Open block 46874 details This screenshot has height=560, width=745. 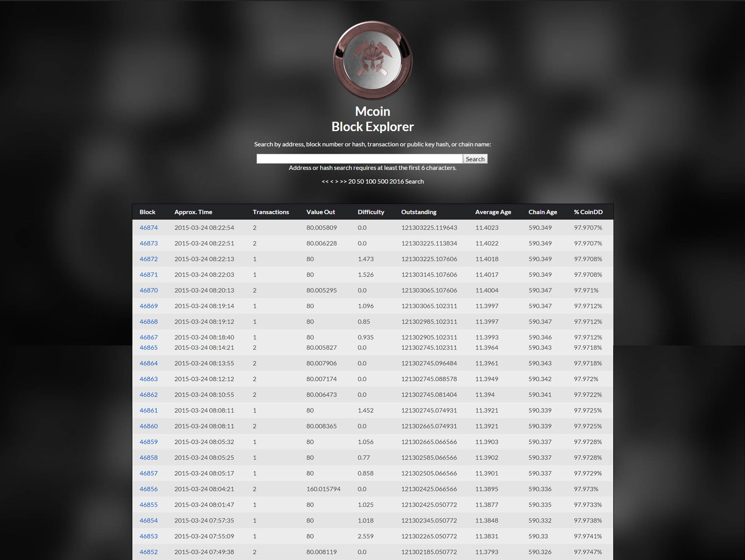[149, 228]
